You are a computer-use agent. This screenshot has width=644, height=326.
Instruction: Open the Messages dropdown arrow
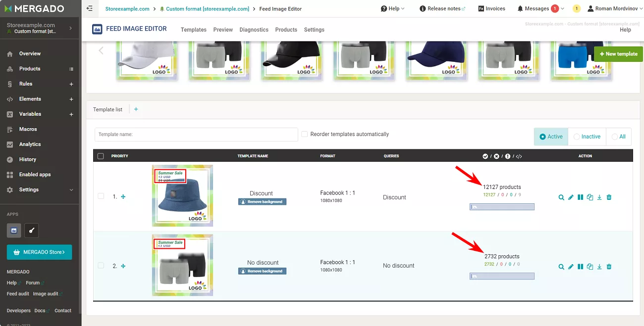point(562,9)
